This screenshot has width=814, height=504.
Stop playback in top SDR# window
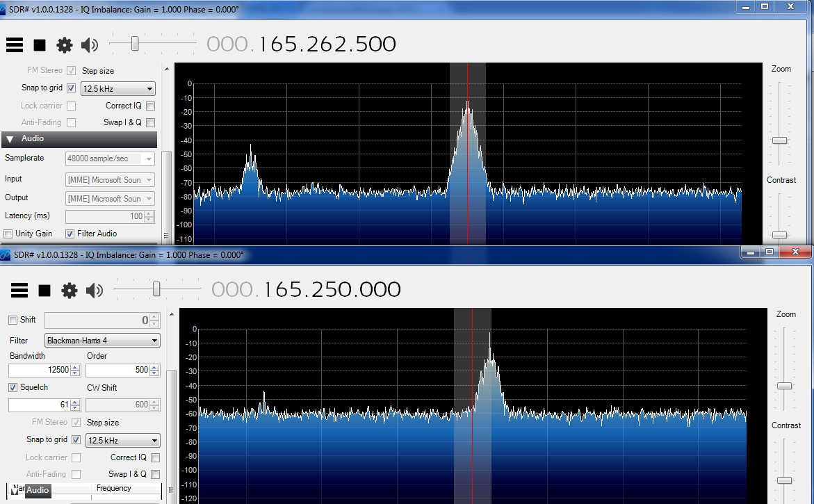tap(40, 45)
